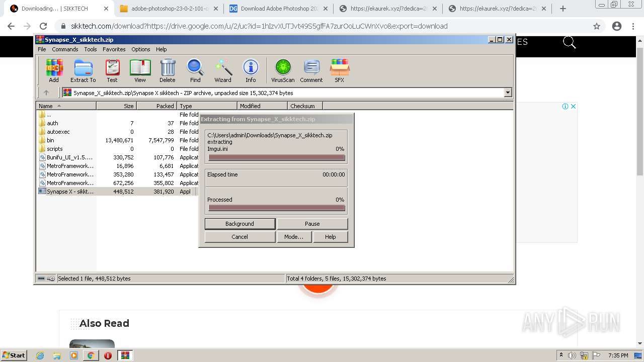Open the Commands menu

point(65,49)
